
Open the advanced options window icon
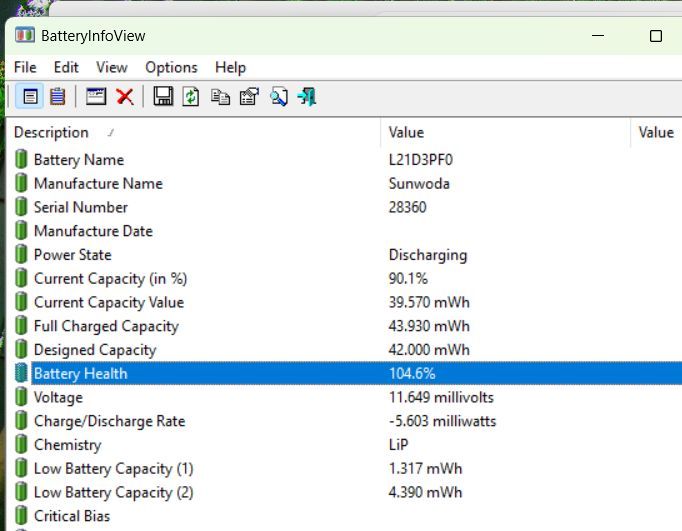point(96,97)
